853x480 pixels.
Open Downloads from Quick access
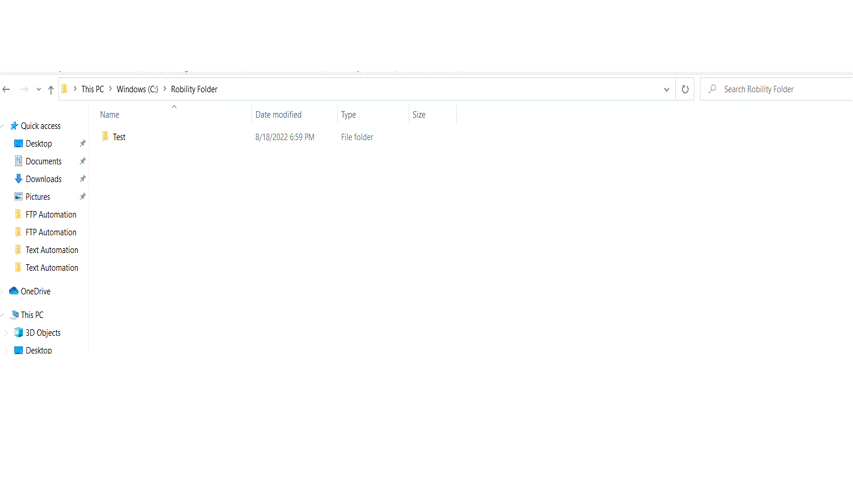click(43, 179)
